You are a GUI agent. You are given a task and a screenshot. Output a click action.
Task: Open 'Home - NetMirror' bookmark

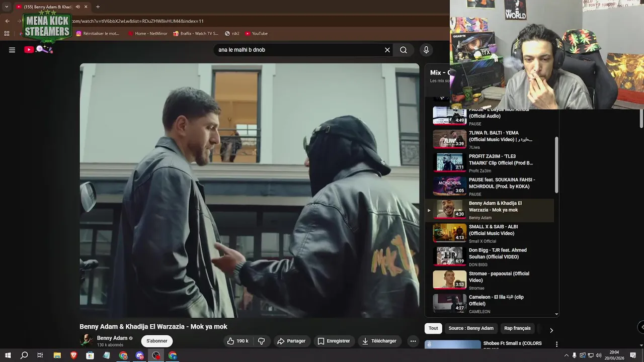[147, 34]
